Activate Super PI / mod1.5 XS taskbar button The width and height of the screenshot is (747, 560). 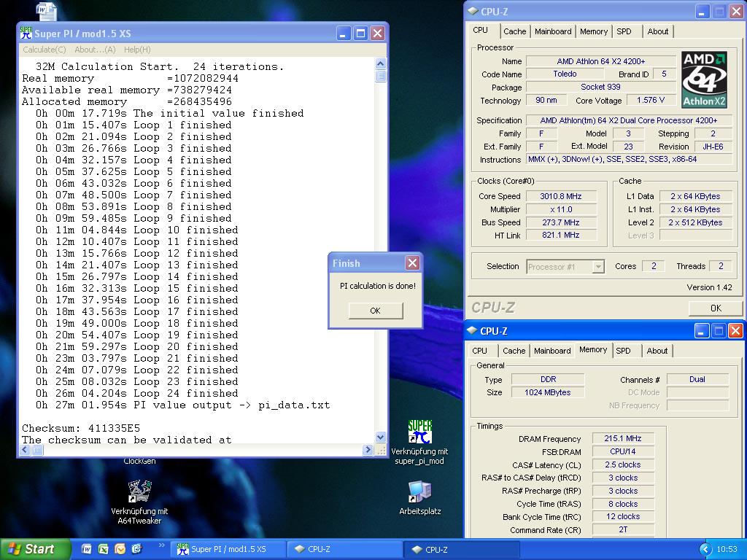[x=228, y=549]
